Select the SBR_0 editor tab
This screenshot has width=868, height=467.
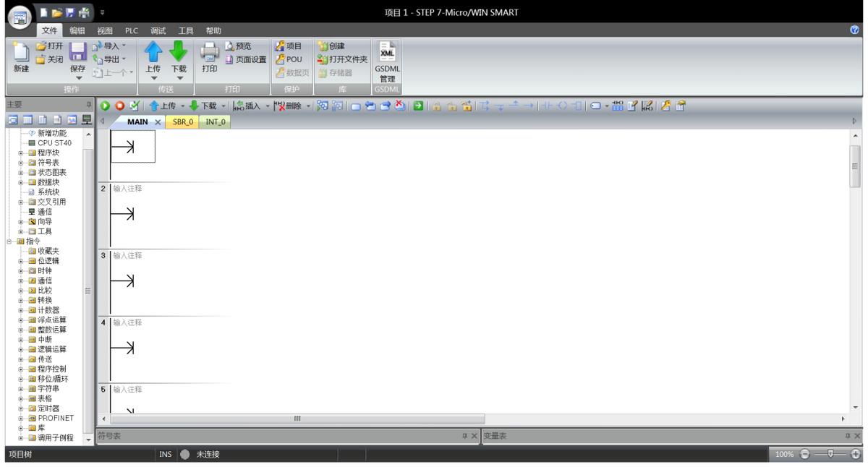tap(182, 122)
